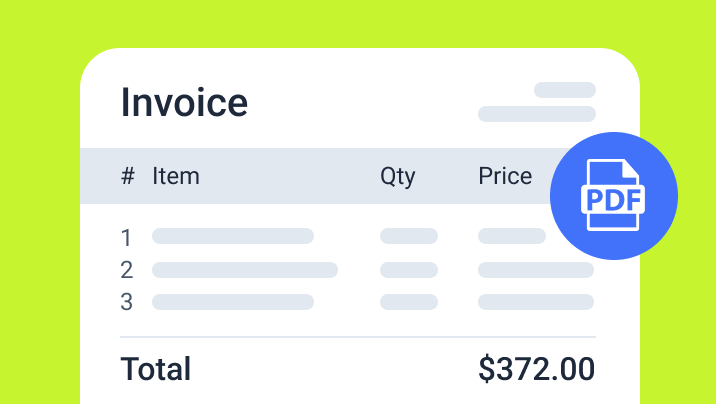
Task: Click the short placeholder bar beside Invoice
Action: pyautogui.click(x=565, y=90)
